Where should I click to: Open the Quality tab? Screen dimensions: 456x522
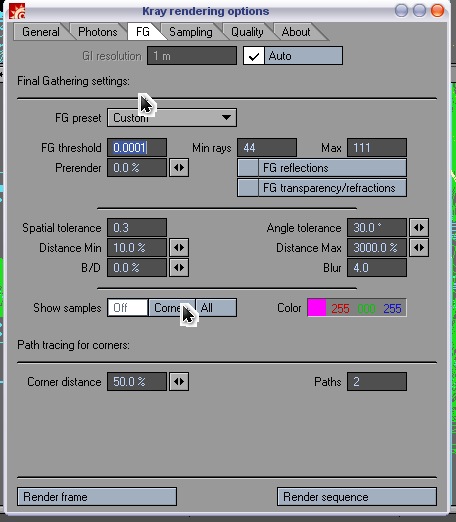247,32
